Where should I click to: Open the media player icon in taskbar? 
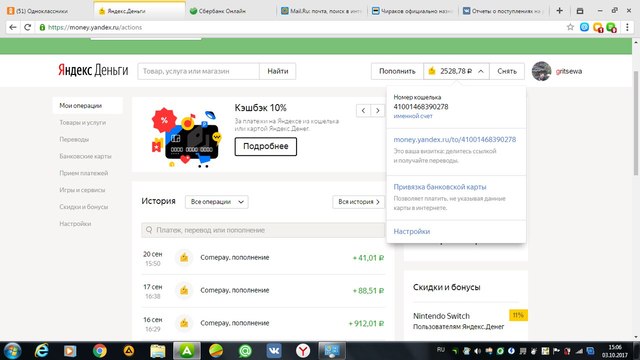click(70, 351)
